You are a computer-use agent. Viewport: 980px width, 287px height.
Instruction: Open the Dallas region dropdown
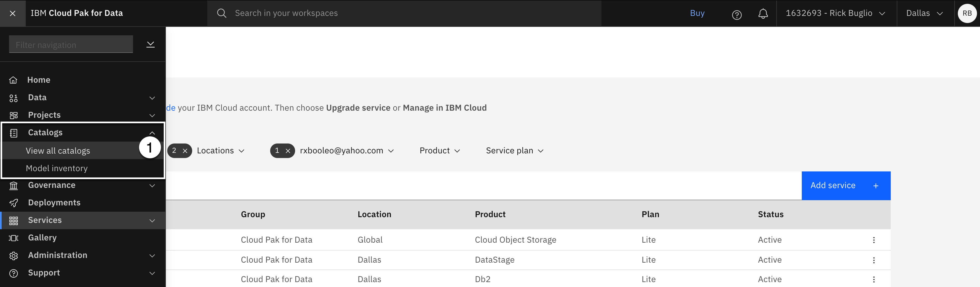pyautogui.click(x=925, y=13)
